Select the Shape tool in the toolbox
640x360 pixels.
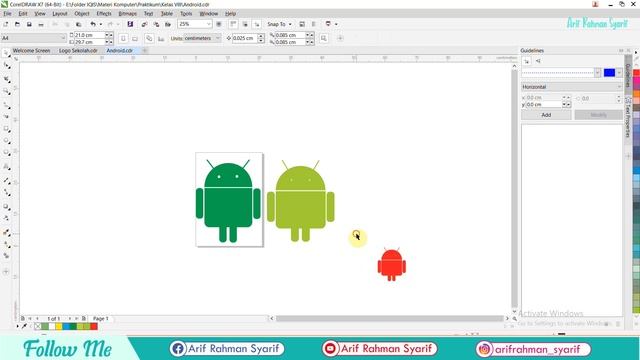click(x=6, y=65)
